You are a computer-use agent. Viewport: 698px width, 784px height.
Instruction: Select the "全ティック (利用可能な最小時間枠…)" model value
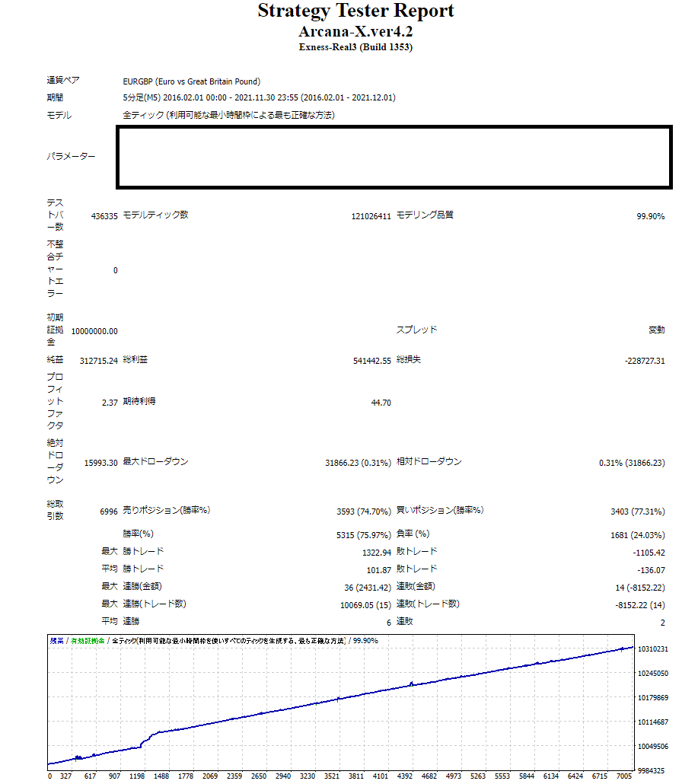click(x=229, y=115)
